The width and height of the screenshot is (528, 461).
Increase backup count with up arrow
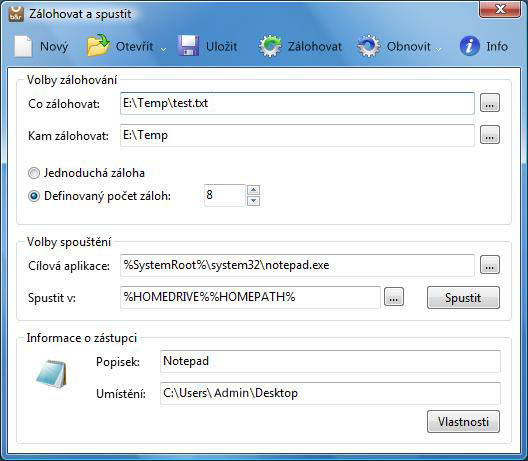[253, 190]
